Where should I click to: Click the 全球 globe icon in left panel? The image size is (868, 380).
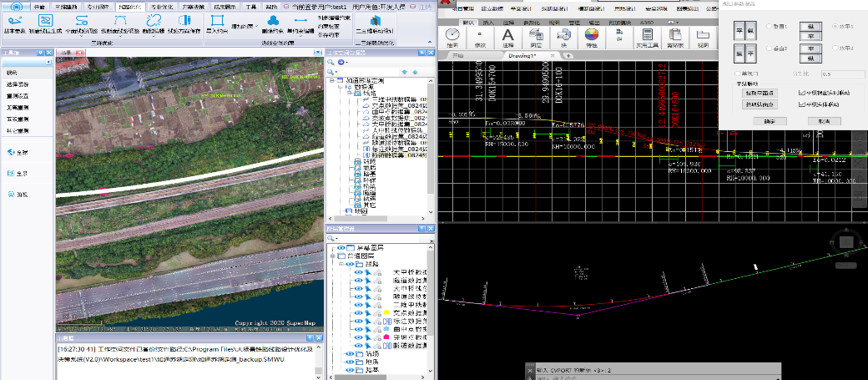pyautogui.click(x=10, y=152)
